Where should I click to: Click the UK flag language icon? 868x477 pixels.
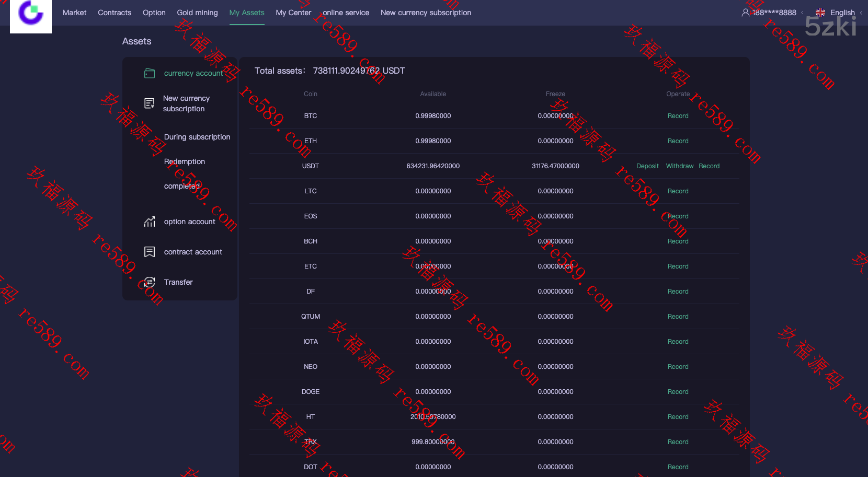point(820,13)
